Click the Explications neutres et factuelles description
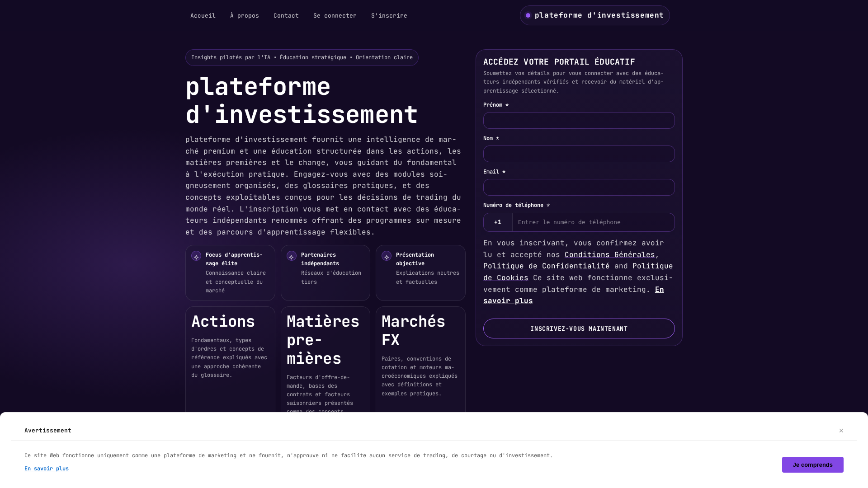The image size is (868, 488). point(427,277)
